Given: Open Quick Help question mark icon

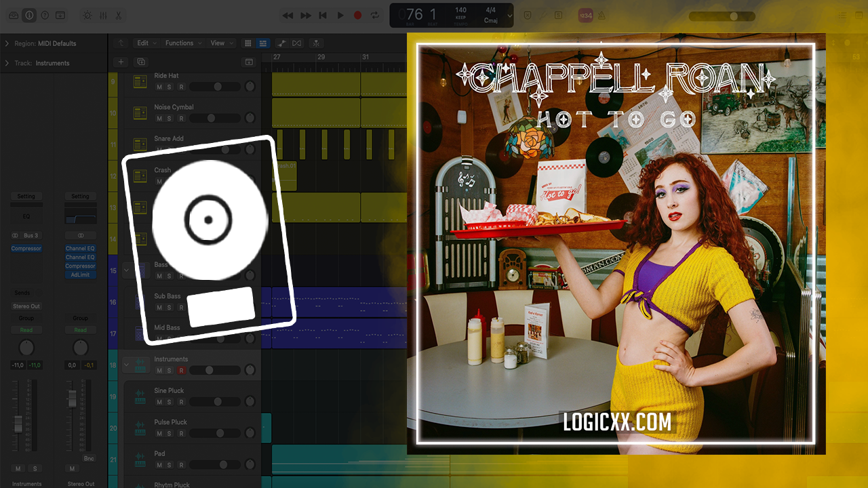Looking at the screenshot, I should (x=45, y=15).
